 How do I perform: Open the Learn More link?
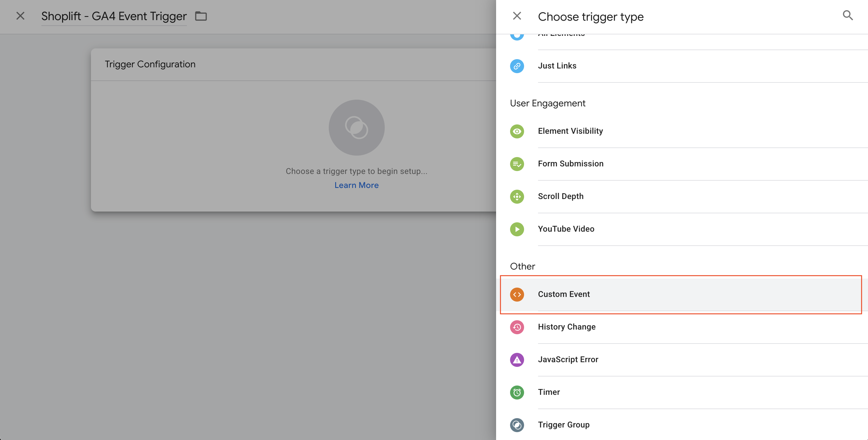[356, 185]
